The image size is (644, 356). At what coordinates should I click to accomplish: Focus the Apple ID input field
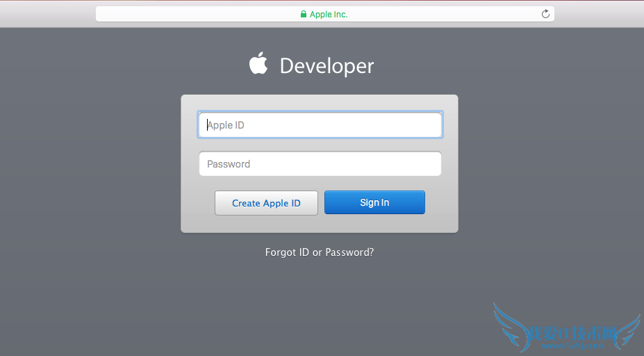click(x=320, y=124)
